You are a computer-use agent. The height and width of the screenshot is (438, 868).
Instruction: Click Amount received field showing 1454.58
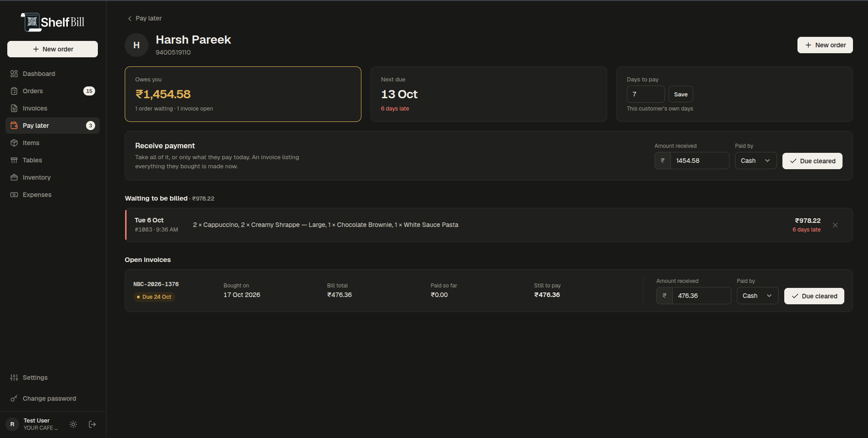[700, 161]
